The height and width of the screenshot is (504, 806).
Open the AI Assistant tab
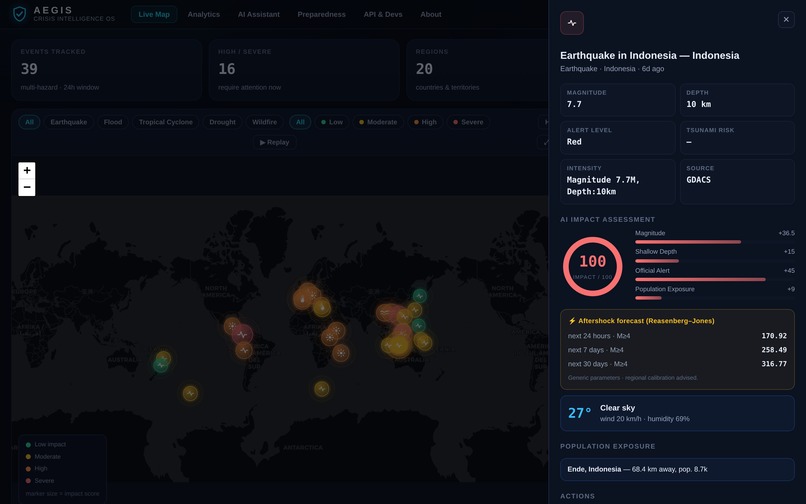click(259, 14)
